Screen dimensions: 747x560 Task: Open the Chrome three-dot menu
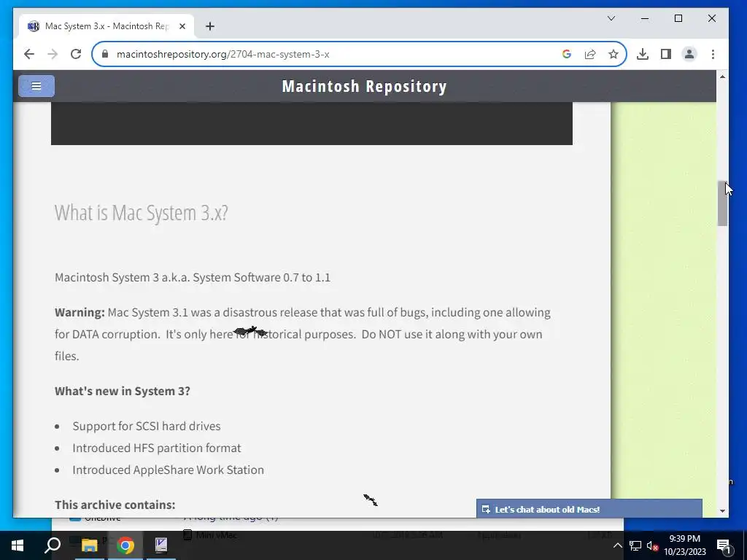click(713, 54)
